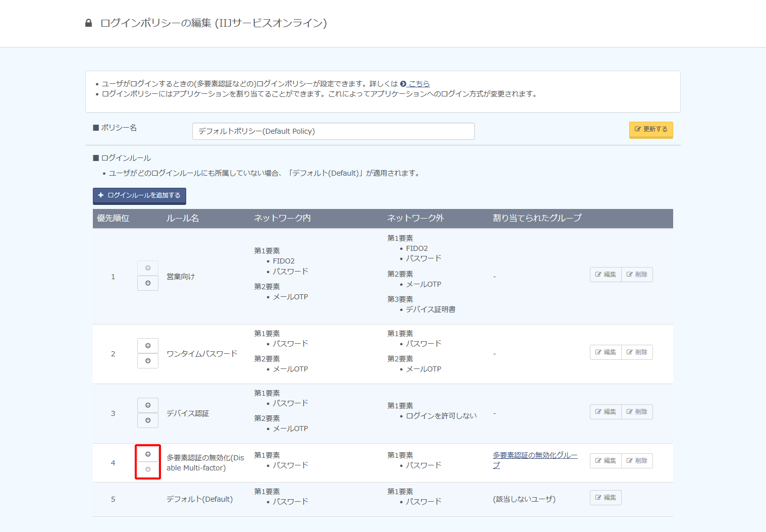This screenshot has height=532, width=766.
Task: Delete the ワンタイムパスワード rule
Action: [637, 352]
